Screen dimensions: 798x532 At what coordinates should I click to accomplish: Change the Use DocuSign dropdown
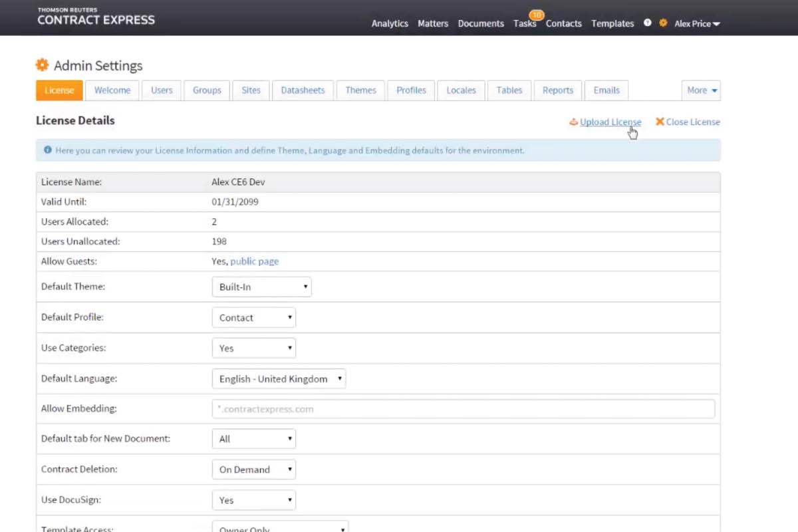coord(253,500)
